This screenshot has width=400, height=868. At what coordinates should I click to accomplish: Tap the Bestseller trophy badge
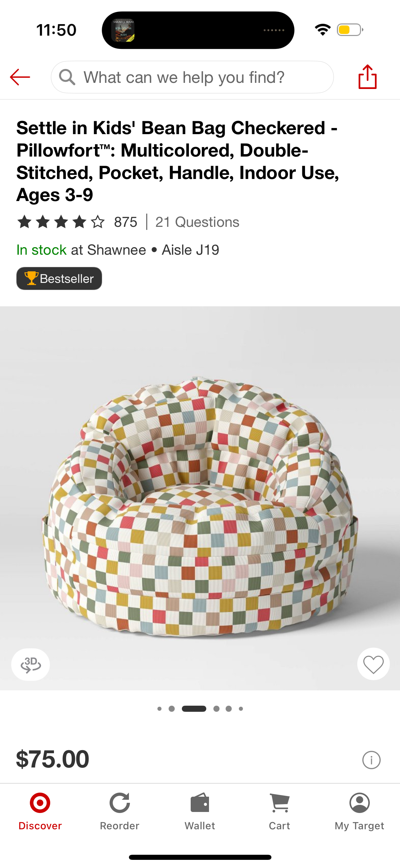[x=59, y=278]
